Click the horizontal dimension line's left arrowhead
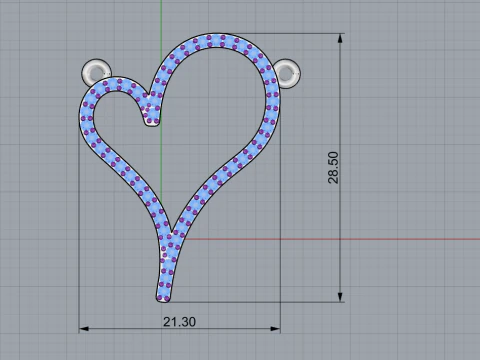Viewport: 480px width, 360px height. tap(84, 329)
